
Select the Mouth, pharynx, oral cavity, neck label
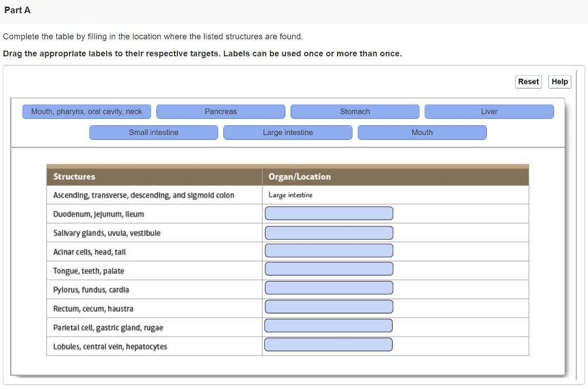click(x=86, y=111)
